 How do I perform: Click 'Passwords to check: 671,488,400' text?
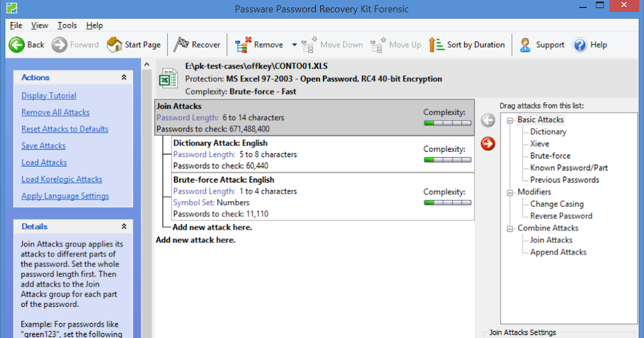coord(213,129)
